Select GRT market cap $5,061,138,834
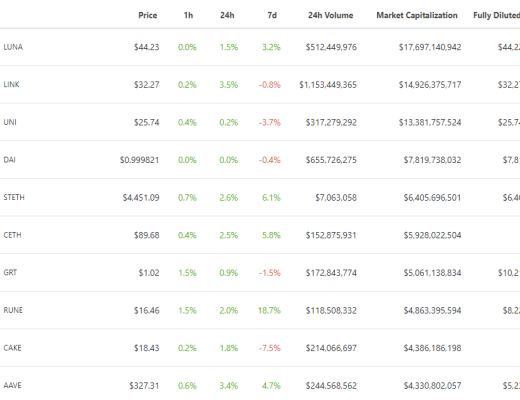 click(433, 273)
